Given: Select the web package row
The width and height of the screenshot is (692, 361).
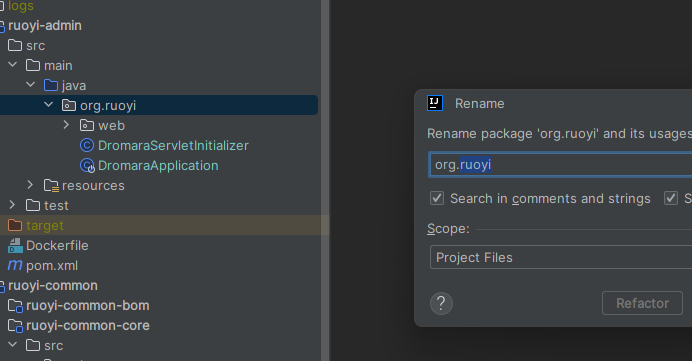Looking at the screenshot, I should pyautogui.click(x=111, y=125).
